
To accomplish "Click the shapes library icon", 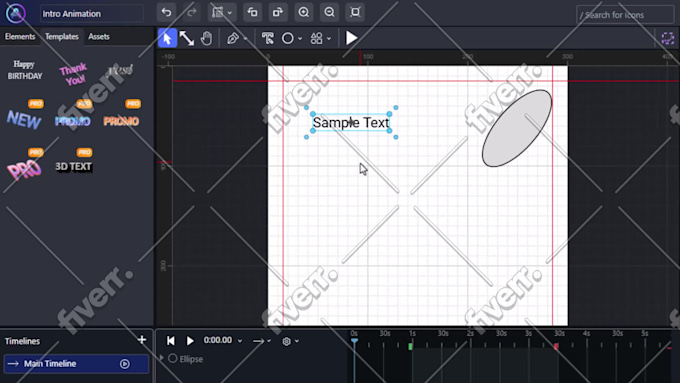I will click(x=317, y=38).
